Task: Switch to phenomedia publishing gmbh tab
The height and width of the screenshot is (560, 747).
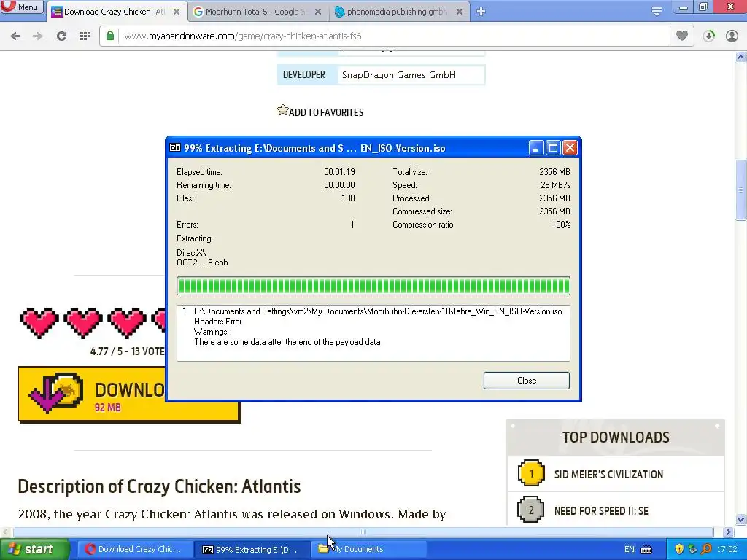Action: (398, 12)
